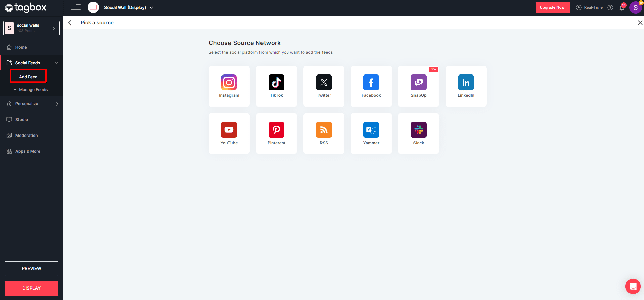
Task: Pick the Pinterest source icon
Action: tap(276, 133)
